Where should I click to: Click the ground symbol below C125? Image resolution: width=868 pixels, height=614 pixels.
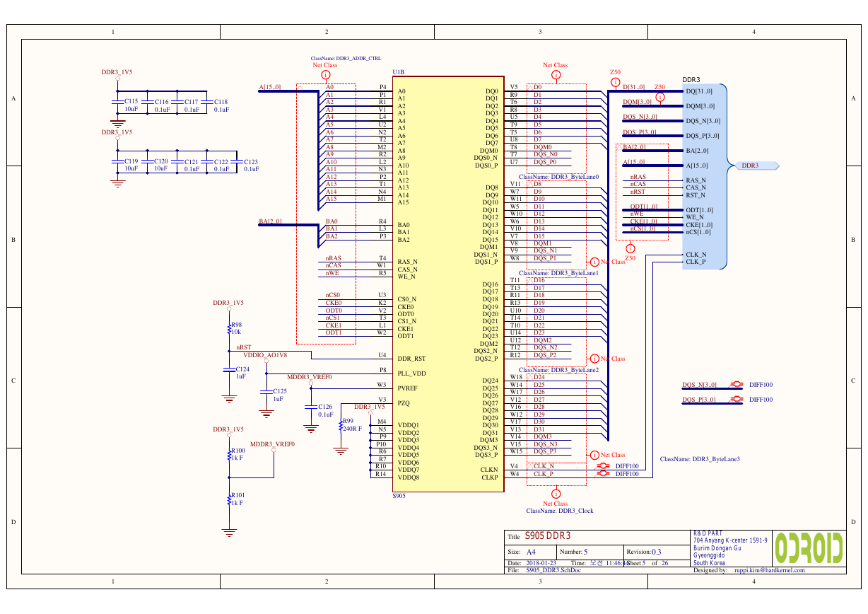[266, 412]
